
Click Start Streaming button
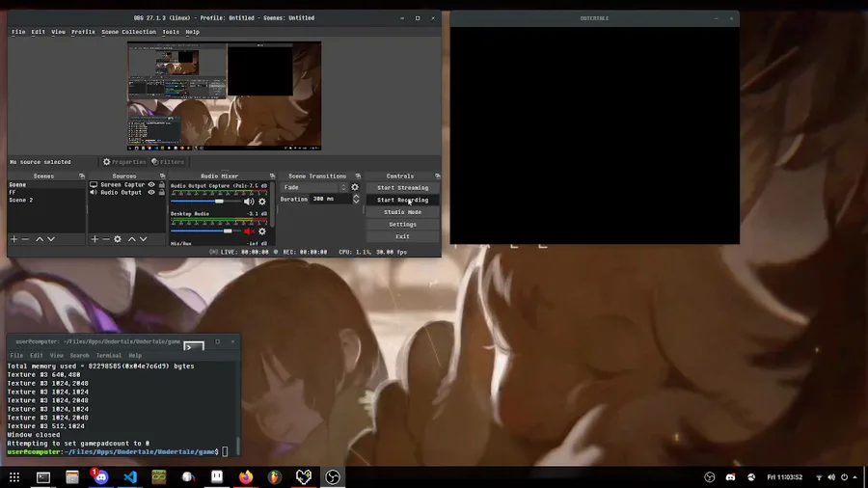coord(402,187)
